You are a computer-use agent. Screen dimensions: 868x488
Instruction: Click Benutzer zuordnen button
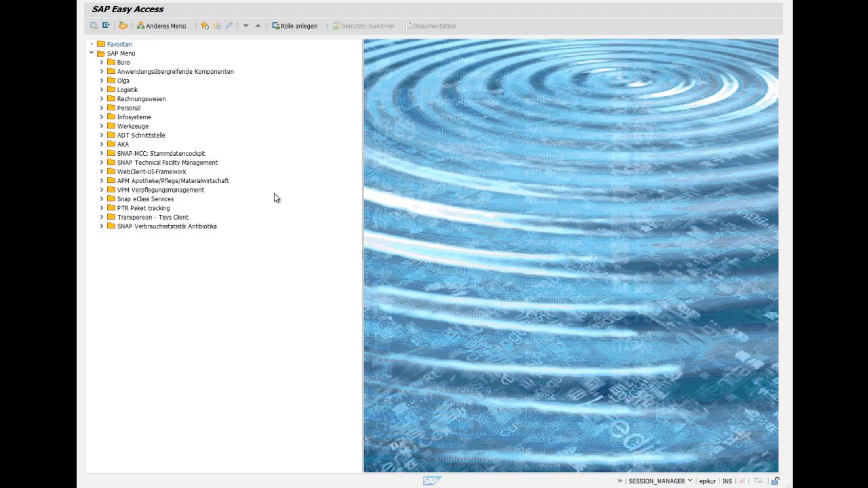click(x=363, y=26)
